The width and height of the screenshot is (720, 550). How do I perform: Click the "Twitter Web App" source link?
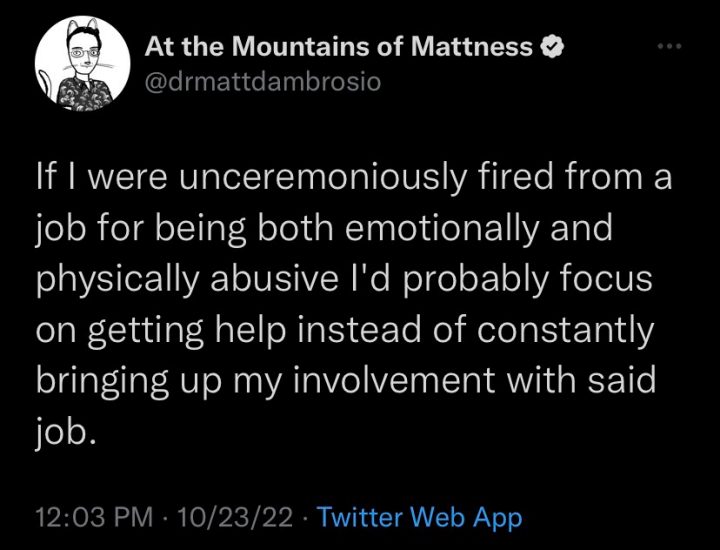419,517
